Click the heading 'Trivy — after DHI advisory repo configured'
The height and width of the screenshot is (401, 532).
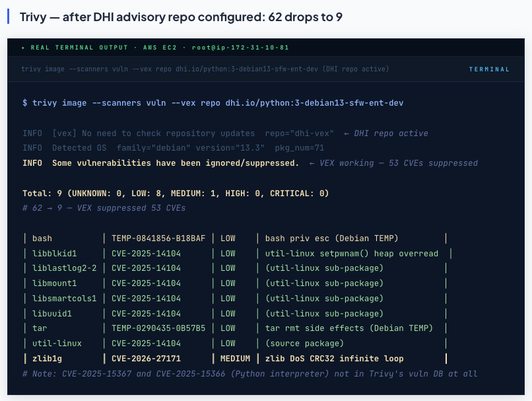pos(181,17)
